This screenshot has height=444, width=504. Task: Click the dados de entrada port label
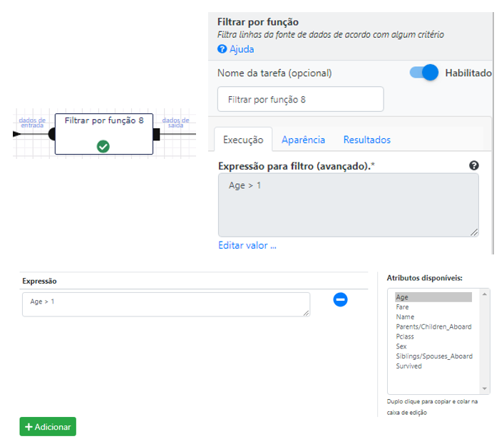(32, 123)
